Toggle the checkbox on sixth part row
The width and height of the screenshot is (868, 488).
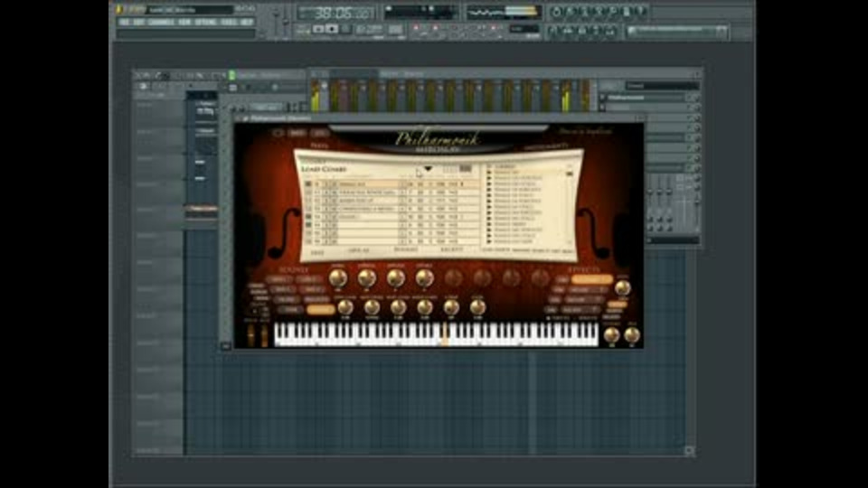coord(308,225)
